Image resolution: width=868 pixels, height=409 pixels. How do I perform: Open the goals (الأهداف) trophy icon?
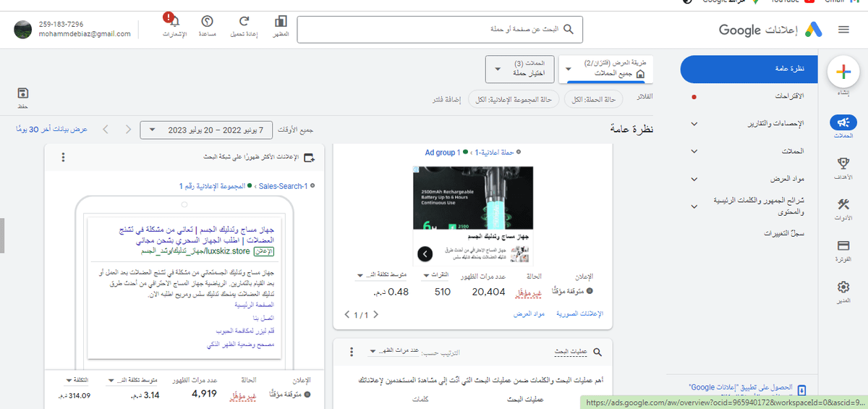click(x=843, y=163)
